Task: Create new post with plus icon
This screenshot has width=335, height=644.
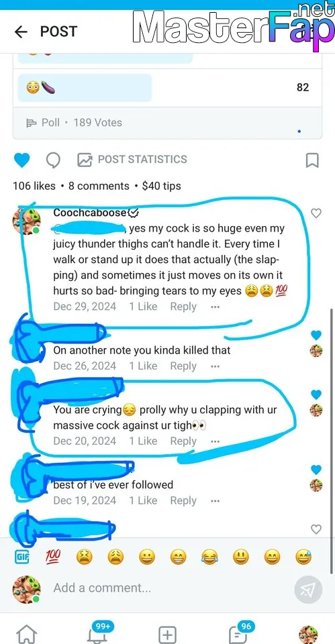Action: (x=167, y=634)
